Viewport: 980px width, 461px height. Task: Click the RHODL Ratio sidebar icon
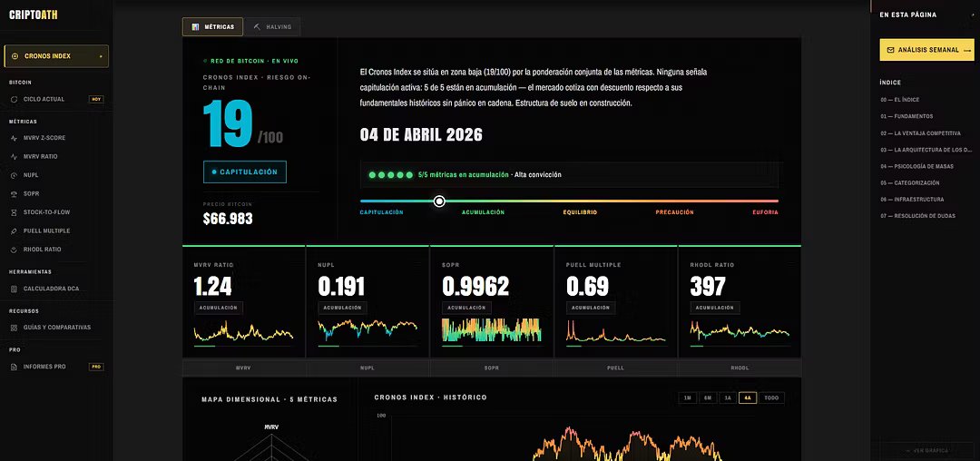coord(15,250)
